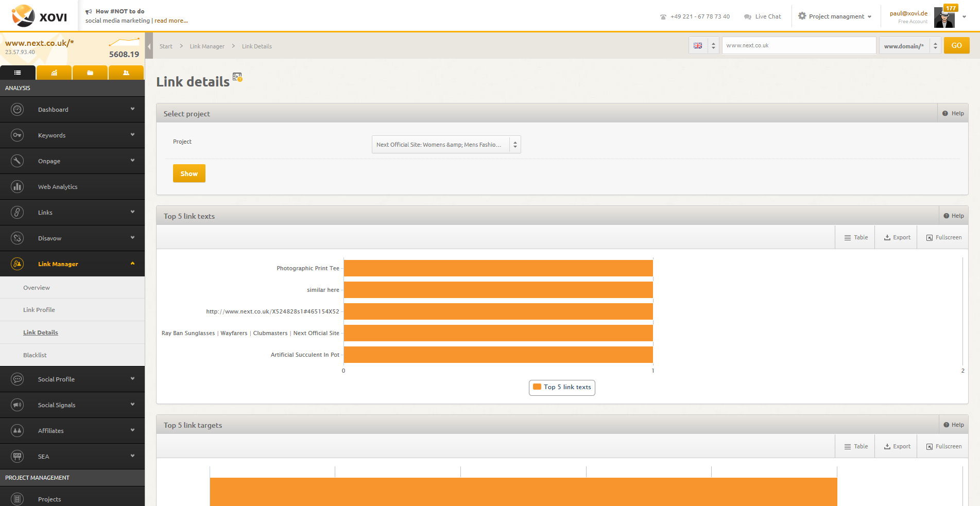Viewport: 980px width, 506px height.
Task: Expand the Social Signals menu
Action: point(132,405)
